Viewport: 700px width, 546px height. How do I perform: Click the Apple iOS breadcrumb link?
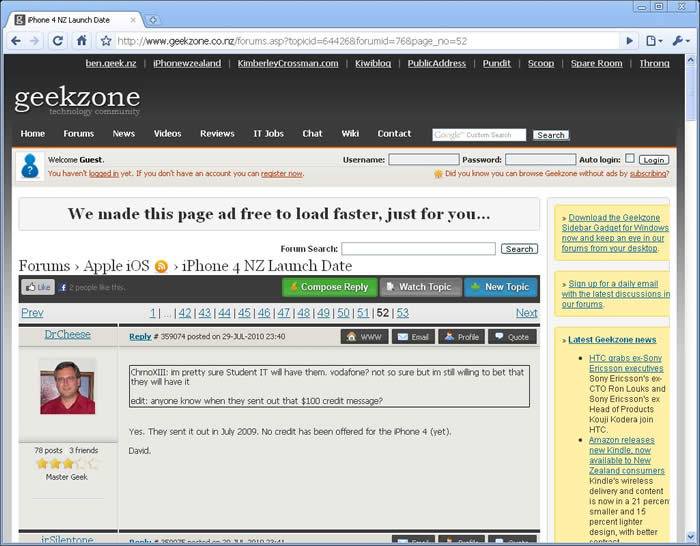click(116, 266)
